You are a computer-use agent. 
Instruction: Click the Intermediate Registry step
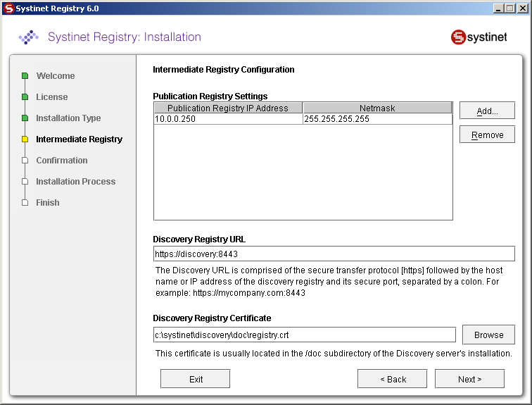click(79, 139)
